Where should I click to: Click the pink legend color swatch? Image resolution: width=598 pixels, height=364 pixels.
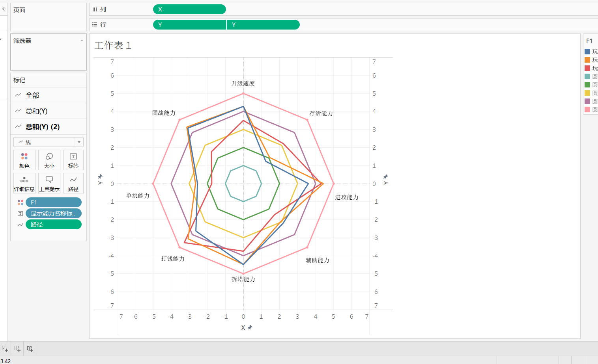pos(587,110)
